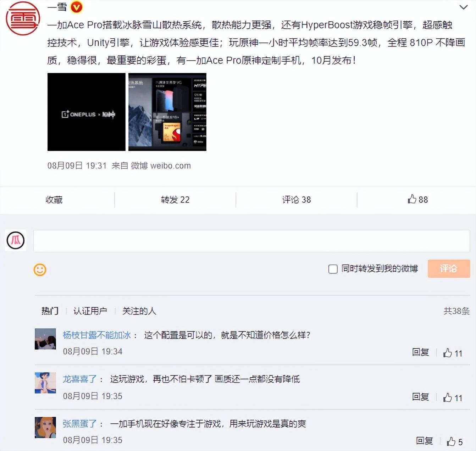Reply to 杨枝甘露不能加冰 via 回复 link
Image resolution: width=476 pixels, height=451 pixels.
(x=421, y=352)
